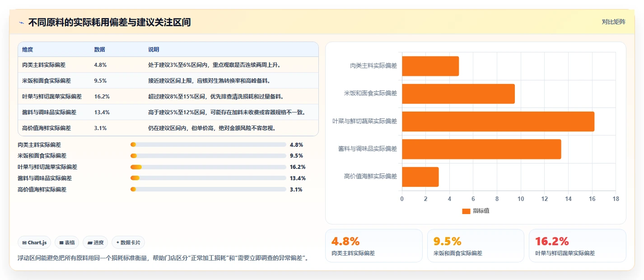The width and height of the screenshot is (644, 280).
Task: Click chart bar for 米饭和面食实际偏差
Action: [458, 93]
